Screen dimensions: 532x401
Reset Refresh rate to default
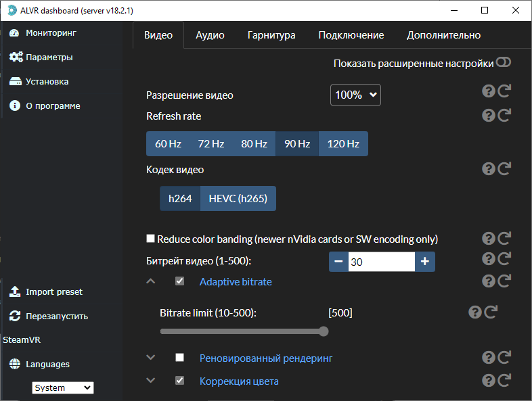tap(504, 115)
